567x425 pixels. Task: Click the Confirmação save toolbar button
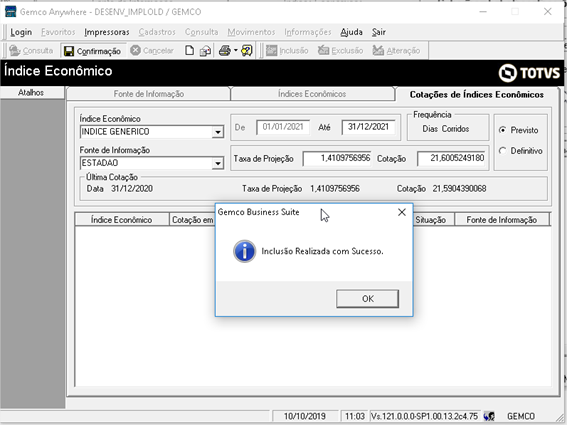pos(93,51)
